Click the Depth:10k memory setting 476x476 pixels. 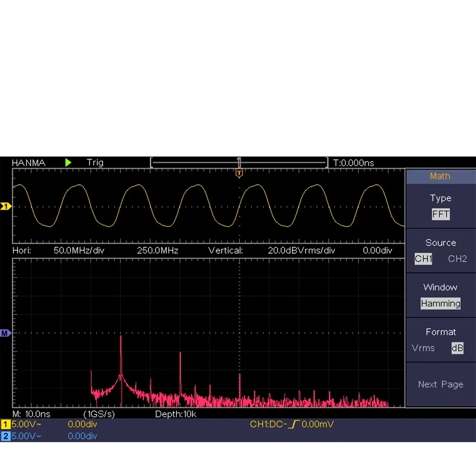coord(176,414)
